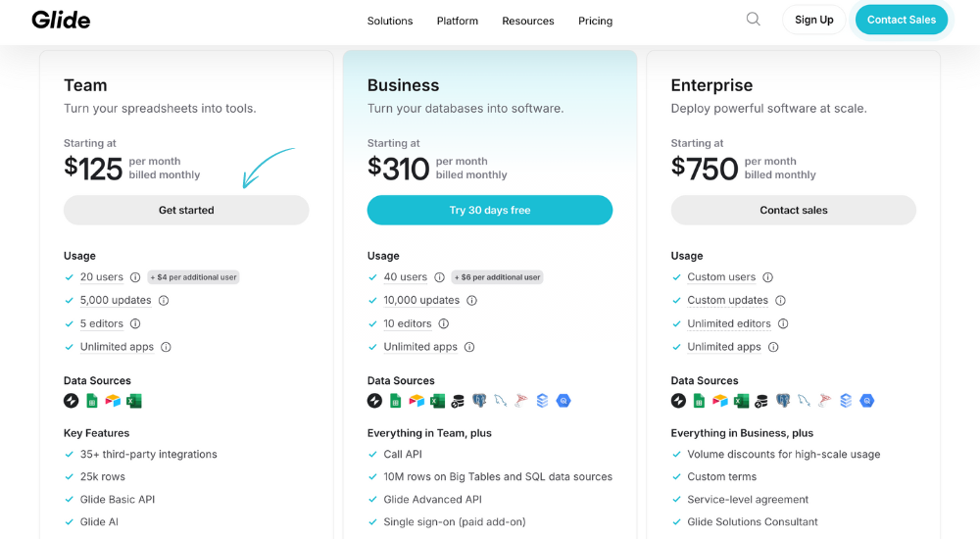This screenshot has height=539, width=980.
Task: Click info icon next to 10 editors
Action: coord(444,323)
